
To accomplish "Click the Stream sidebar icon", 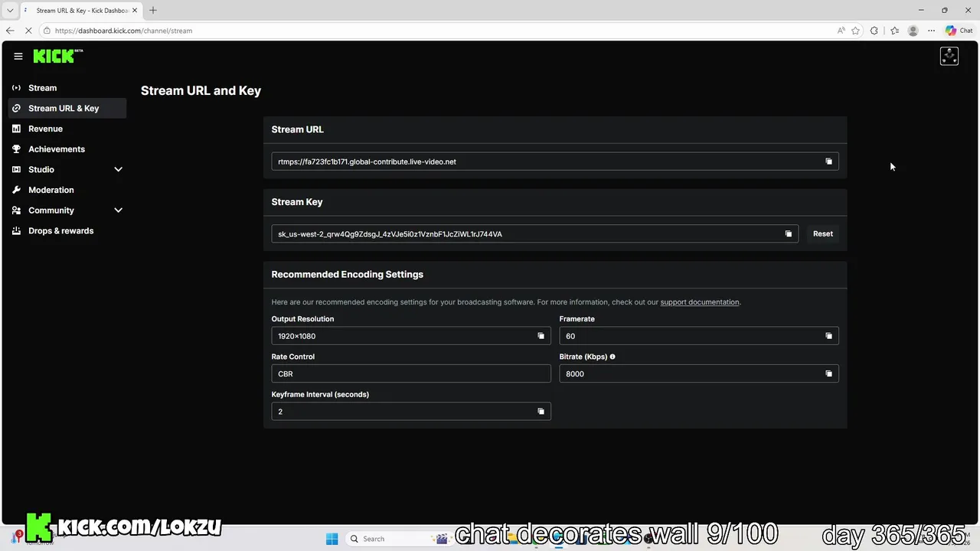I will click(16, 88).
